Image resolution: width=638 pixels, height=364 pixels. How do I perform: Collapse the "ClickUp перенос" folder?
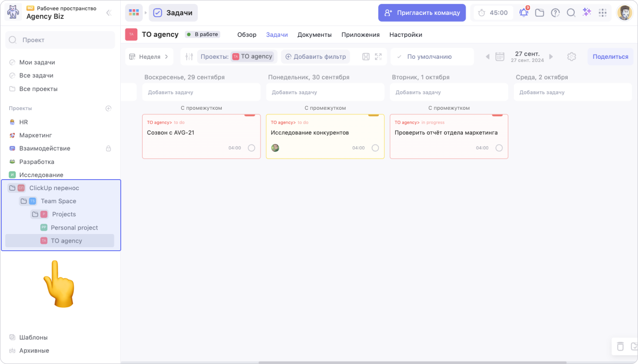[x=12, y=188]
